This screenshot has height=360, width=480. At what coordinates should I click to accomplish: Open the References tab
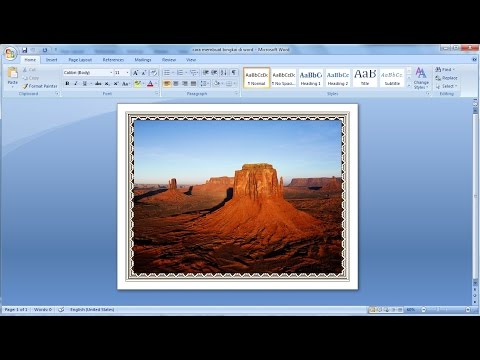[x=113, y=60]
